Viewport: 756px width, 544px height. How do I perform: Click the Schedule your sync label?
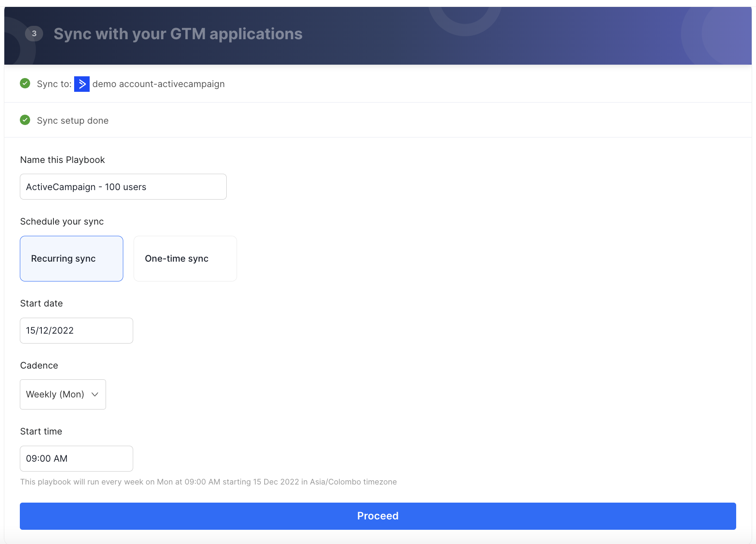[62, 222]
